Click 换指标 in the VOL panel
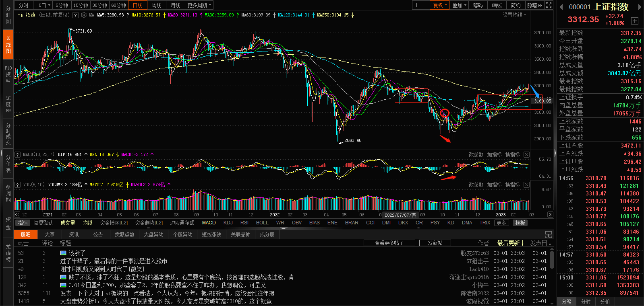The height and width of the screenshot is (306, 644). 512,185
